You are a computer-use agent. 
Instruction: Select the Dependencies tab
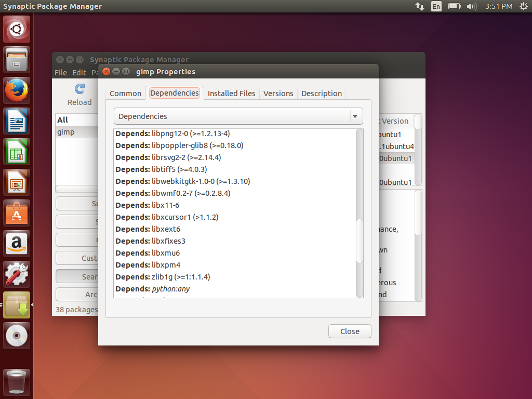(175, 93)
